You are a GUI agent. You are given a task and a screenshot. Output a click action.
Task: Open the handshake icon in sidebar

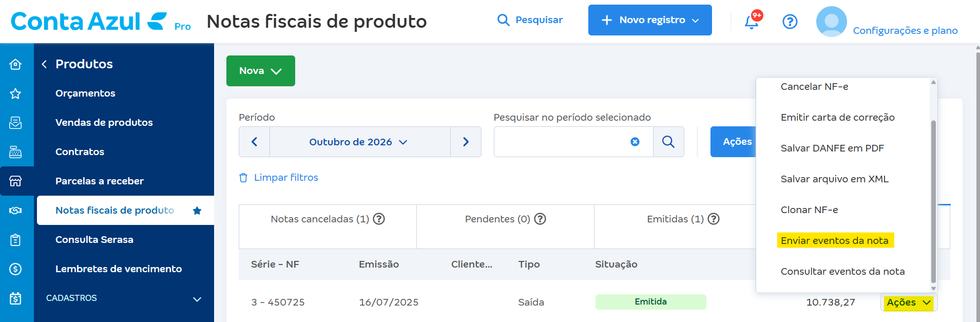point(15,211)
